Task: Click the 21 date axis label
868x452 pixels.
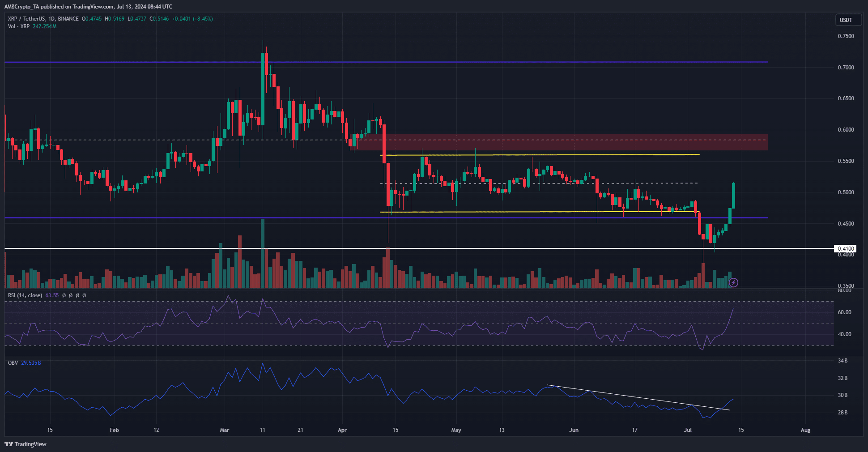Action: click(300, 430)
